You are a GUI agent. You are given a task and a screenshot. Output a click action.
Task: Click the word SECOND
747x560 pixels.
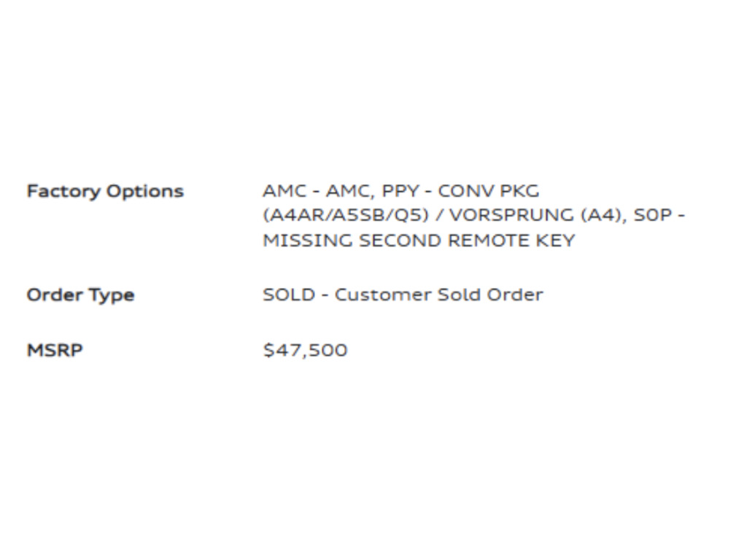(x=400, y=241)
